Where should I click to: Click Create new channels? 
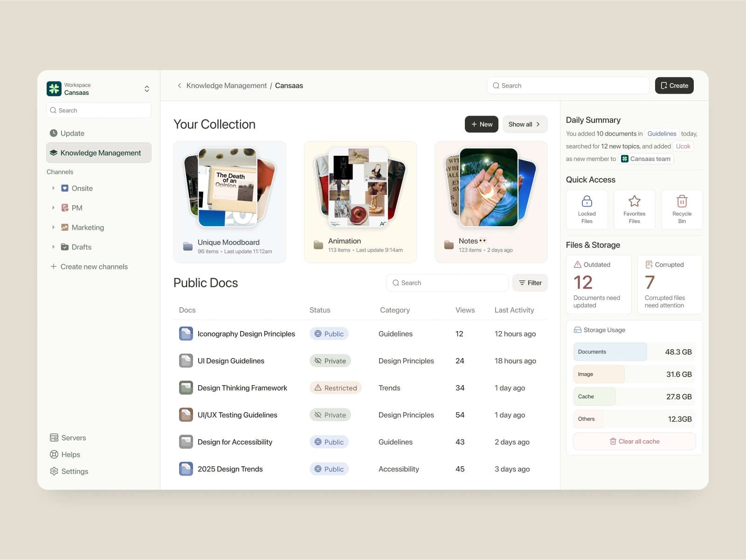point(89,267)
